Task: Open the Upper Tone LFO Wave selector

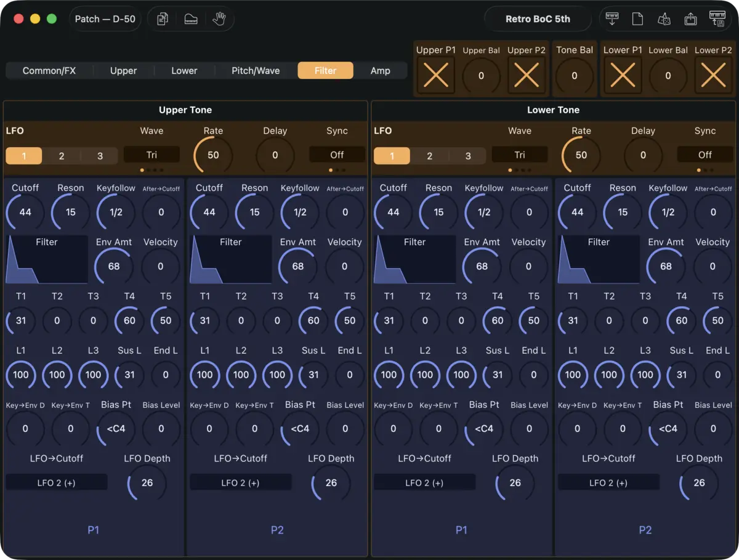Action: [151, 155]
